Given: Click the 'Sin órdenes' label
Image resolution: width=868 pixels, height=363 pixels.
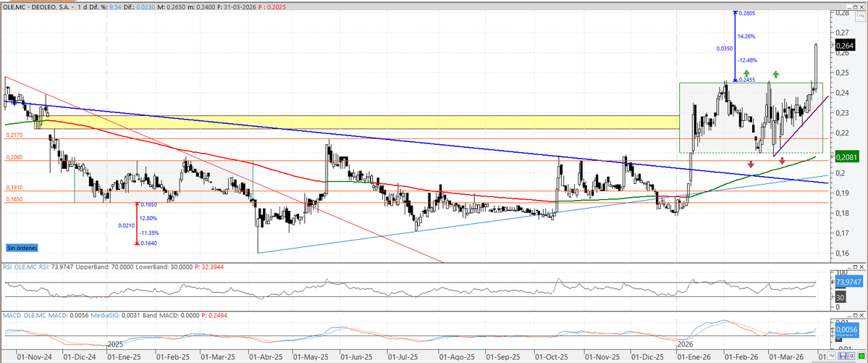Looking at the screenshot, I should 22,248.
